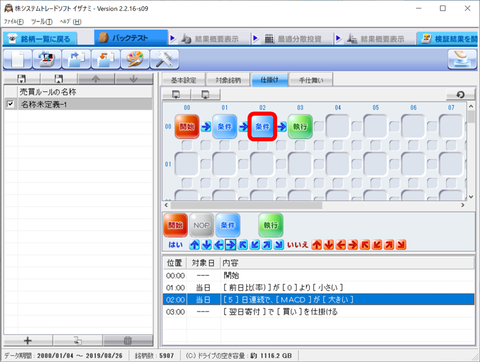Screen dimensions: 480x362
Task: Select the gray NOP palette block
Action: tap(201, 225)
